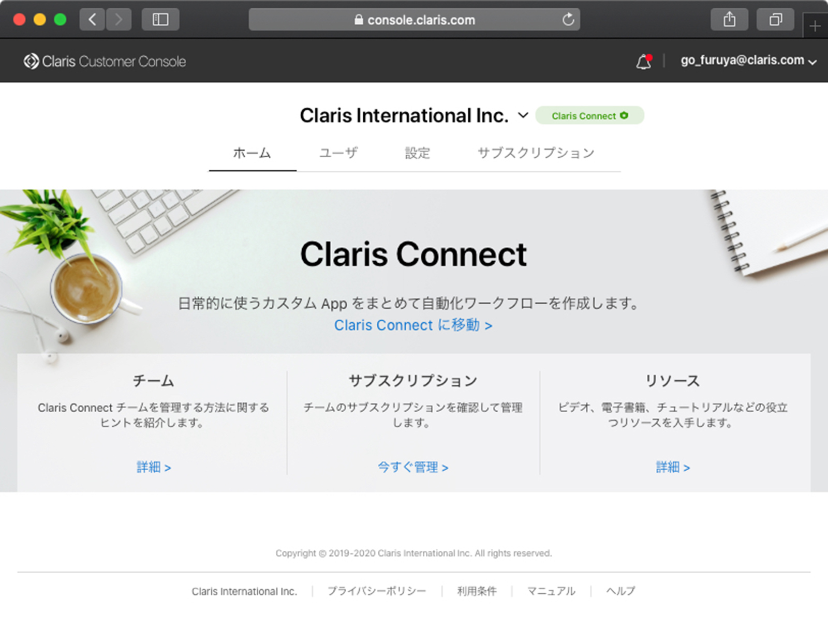Viewport: 828px width, 644px height.
Task: Click 詳細 under the リソース section
Action: [672, 467]
